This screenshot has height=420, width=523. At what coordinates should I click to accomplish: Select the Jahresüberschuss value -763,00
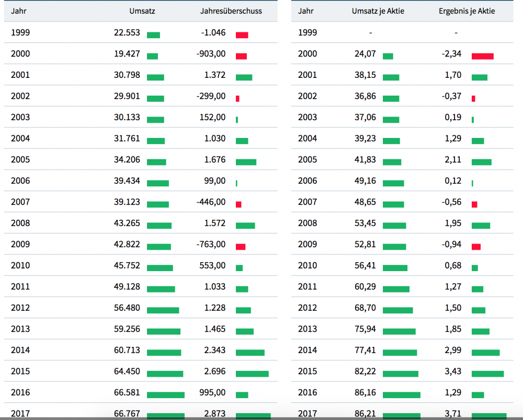coord(213,244)
